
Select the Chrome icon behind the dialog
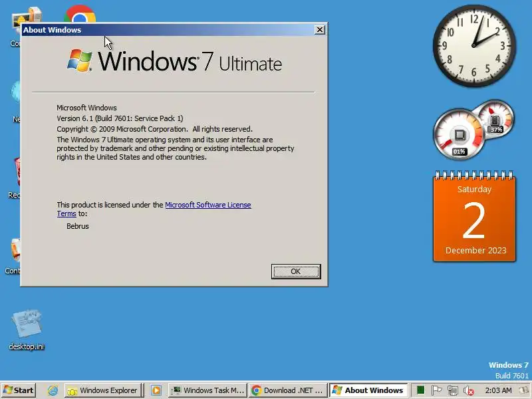coord(80,14)
